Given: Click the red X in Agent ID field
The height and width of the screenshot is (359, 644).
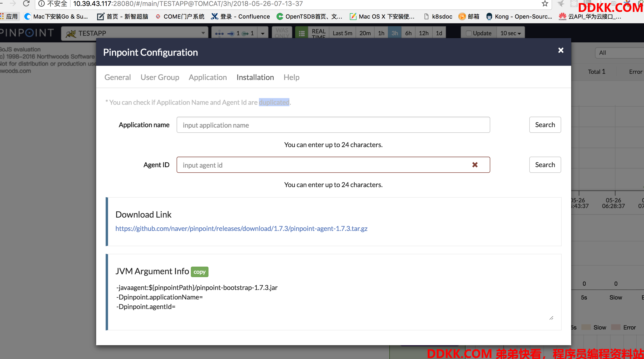Looking at the screenshot, I should [475, 165].
